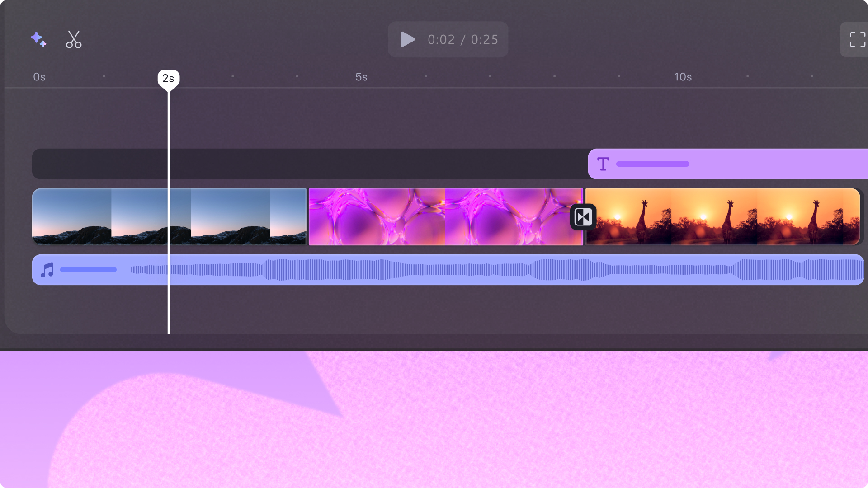Select the AI sparkle assistant tool
Viewport: 868px width, 488px height.
pyautogui.click(x=39, y=40)
